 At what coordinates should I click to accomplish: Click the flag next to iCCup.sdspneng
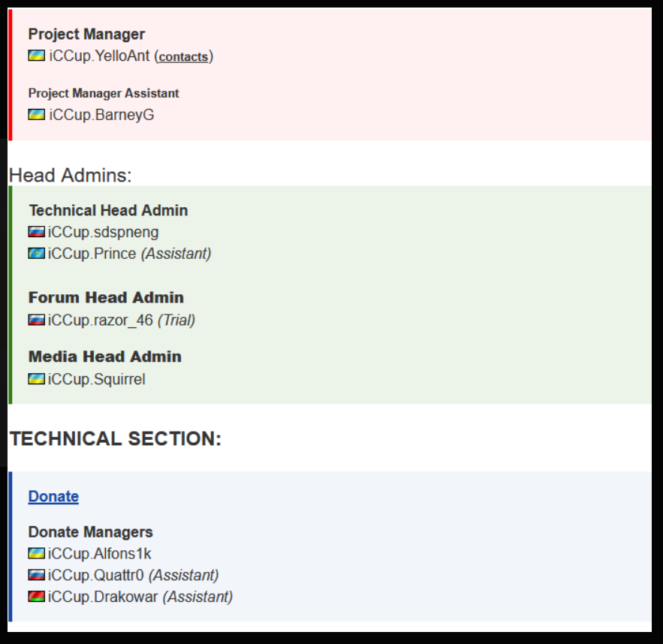coord(37,232)
